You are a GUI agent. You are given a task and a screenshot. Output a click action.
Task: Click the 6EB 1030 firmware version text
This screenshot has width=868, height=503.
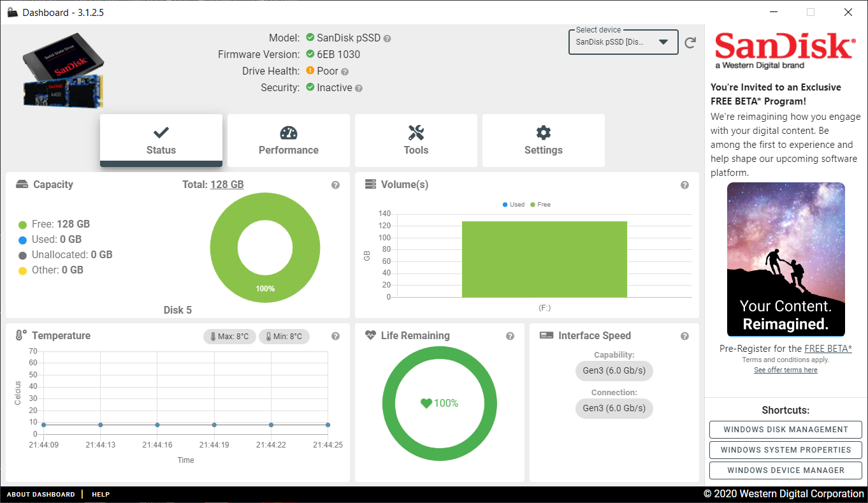coord(338,55)
